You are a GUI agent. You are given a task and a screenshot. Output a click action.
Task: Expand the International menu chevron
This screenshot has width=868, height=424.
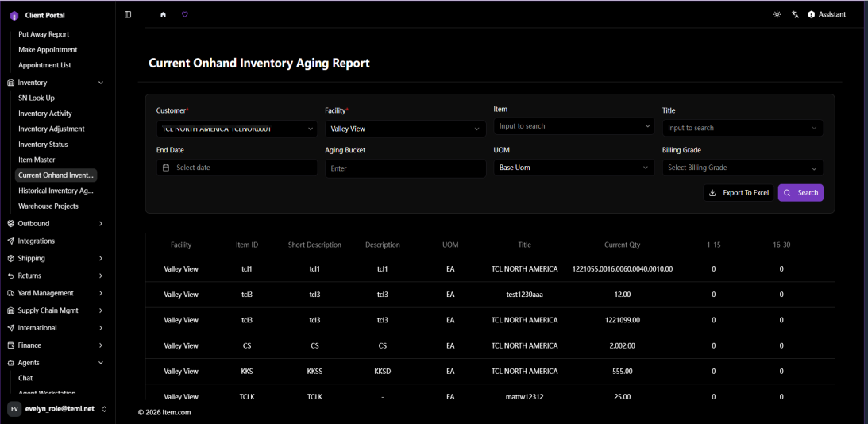click(x=101, y=328)
